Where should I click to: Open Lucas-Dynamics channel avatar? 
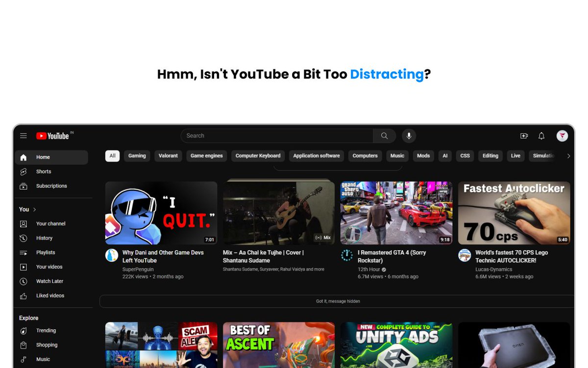pos(465,255)
